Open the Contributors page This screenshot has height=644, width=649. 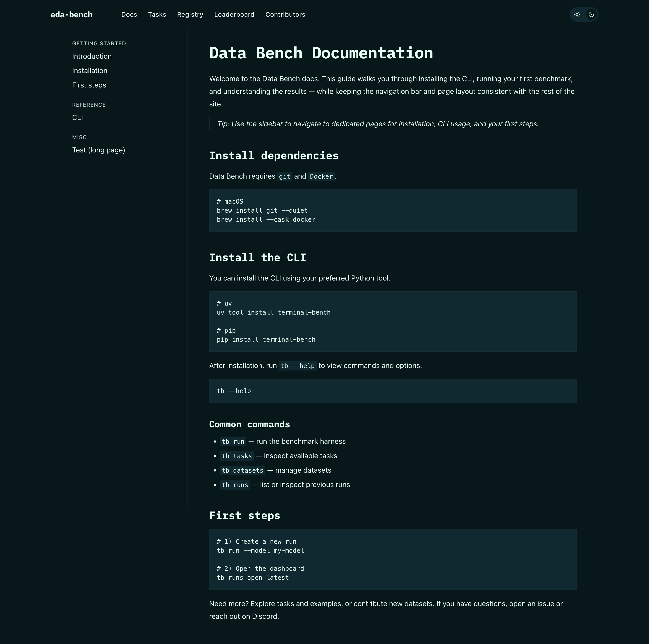pyautogui.click(x=285, y=14)
